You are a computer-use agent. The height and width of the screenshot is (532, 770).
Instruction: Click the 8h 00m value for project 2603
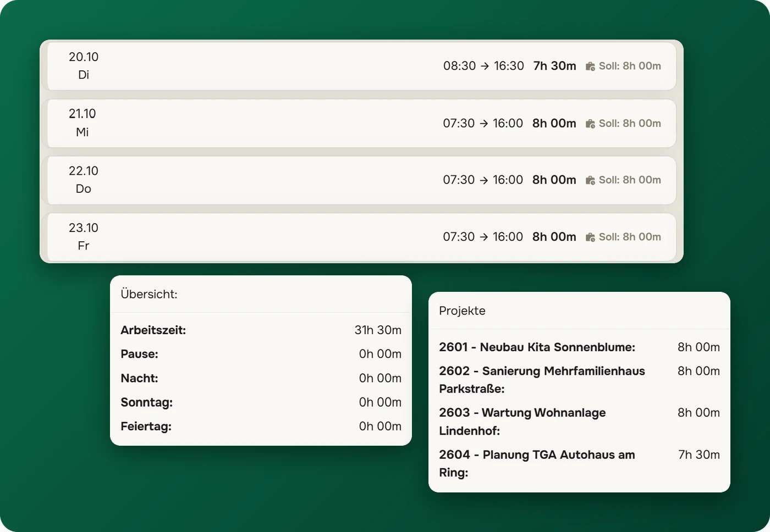pos(698,413)
